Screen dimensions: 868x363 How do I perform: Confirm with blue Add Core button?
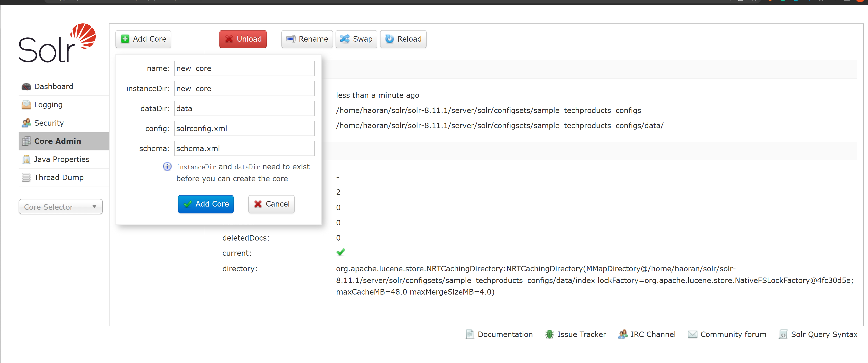206,204
